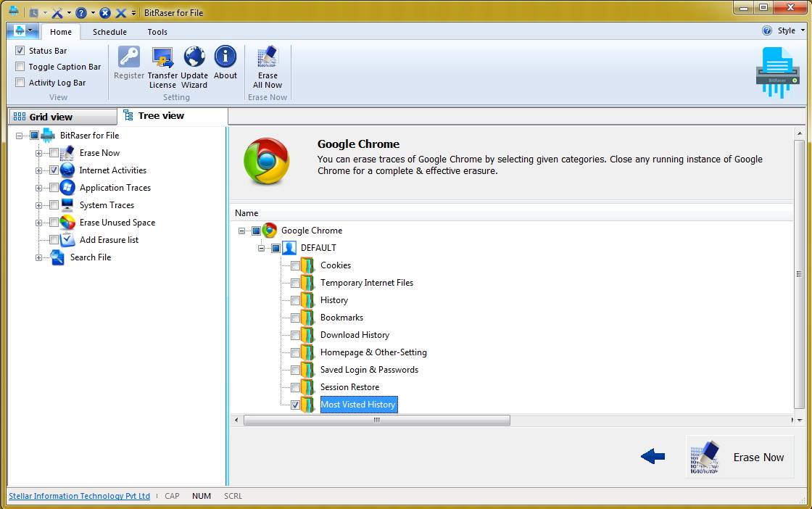The image size is (812, 509).
Task: Switch to Tree view tab
Action: coord(173,116)
